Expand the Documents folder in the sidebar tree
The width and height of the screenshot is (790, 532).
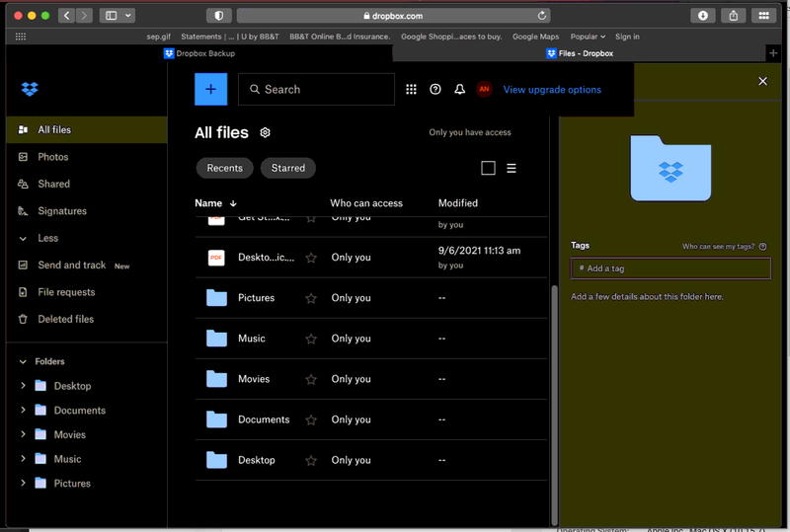click(x=23, y=411)
